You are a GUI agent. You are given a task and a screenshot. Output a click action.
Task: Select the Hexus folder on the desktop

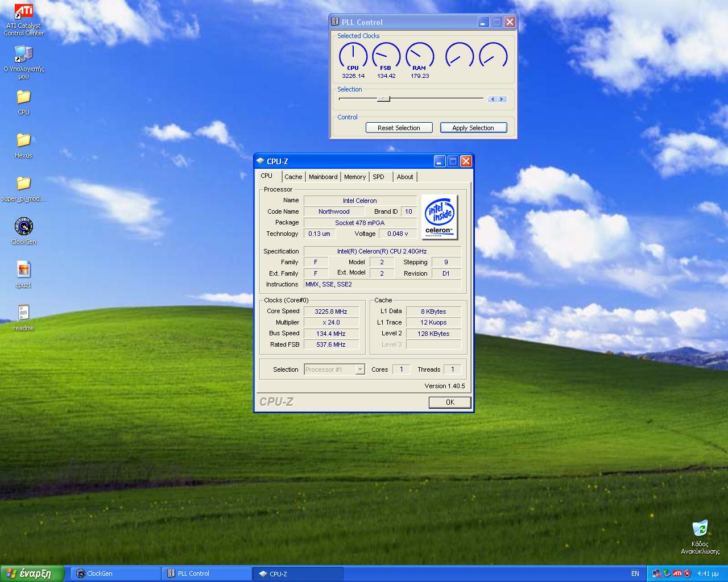(23, 145)
